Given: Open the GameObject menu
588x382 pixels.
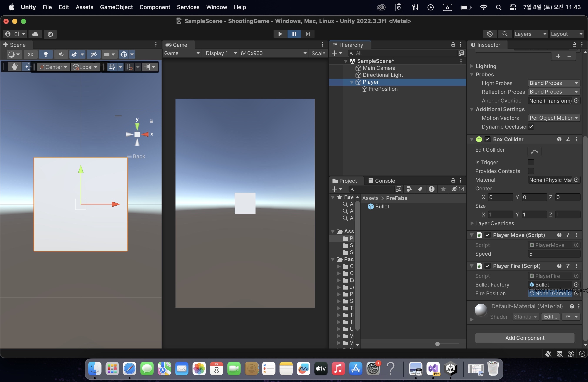Looking at the screenshot, I should click(x=116, y=7).
